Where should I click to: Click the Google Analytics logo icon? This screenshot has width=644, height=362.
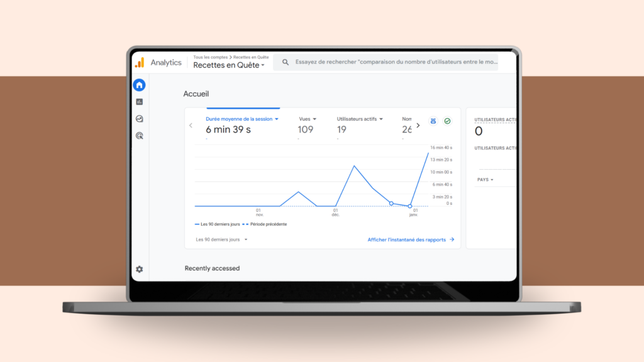[140, 62]
